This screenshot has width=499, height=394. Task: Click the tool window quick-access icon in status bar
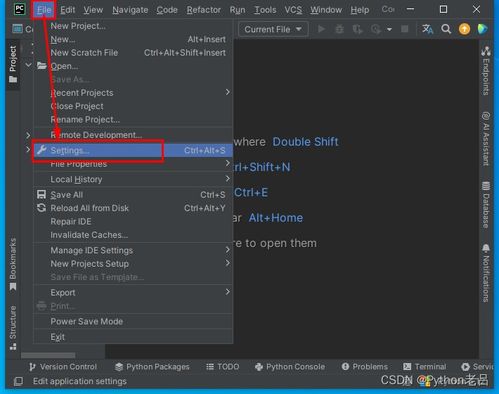(x=18, y=381)
